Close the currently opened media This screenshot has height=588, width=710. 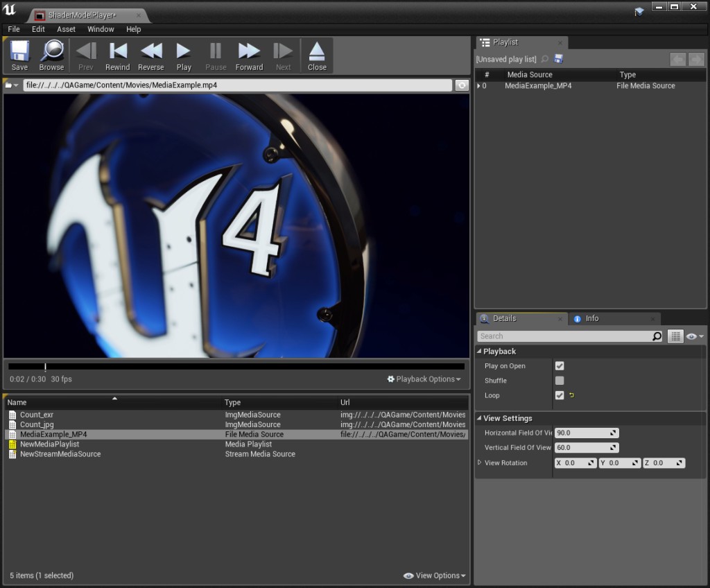click(317, 55)
